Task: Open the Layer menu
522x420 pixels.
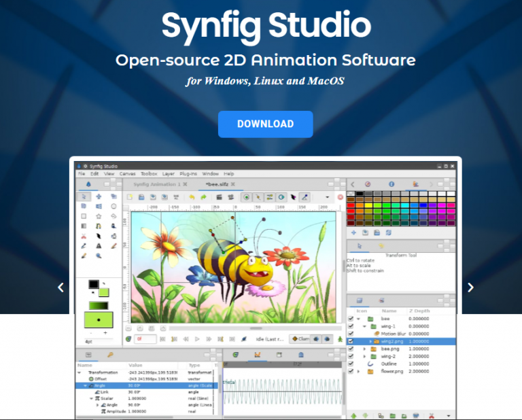Action: pos(168,174)
